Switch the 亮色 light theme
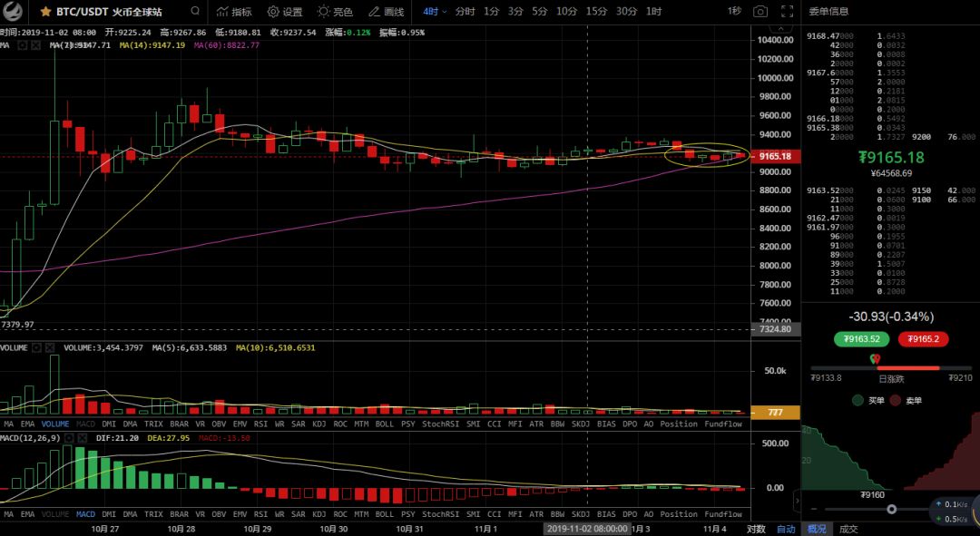This screenshot has width=980, height=536. (335, 12)
